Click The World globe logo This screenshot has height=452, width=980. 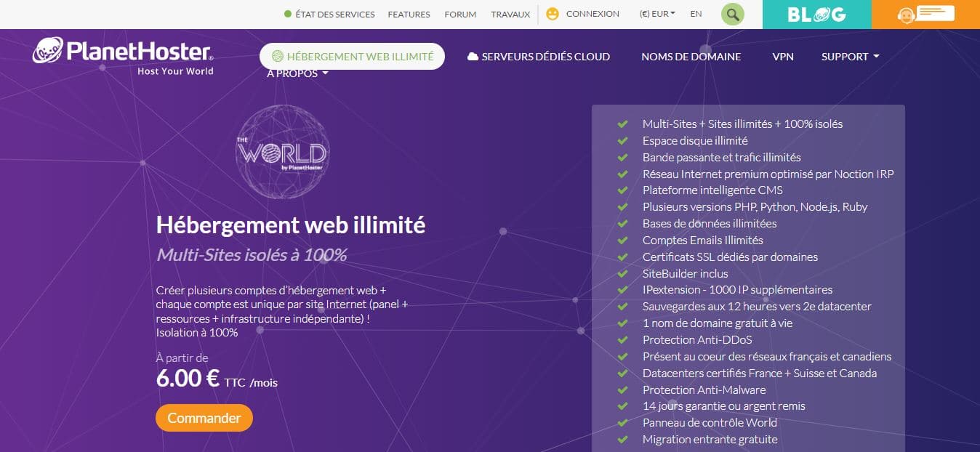(282, 150)
